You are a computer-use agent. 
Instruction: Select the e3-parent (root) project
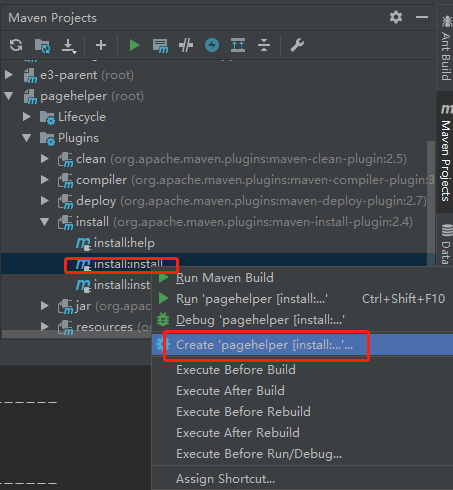(79, 75)
